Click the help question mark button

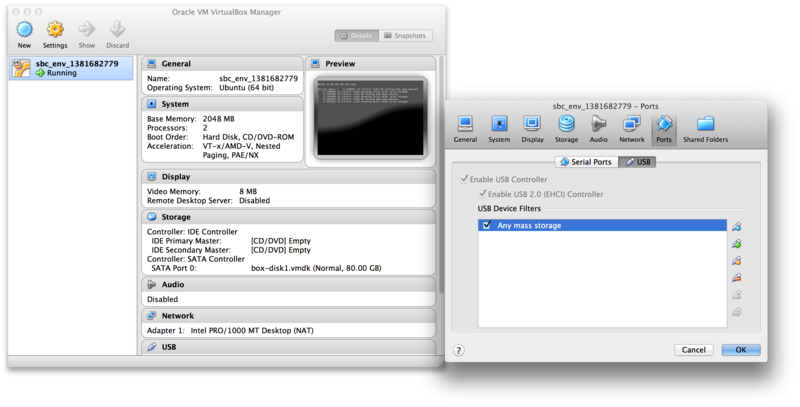click(459, 350)
